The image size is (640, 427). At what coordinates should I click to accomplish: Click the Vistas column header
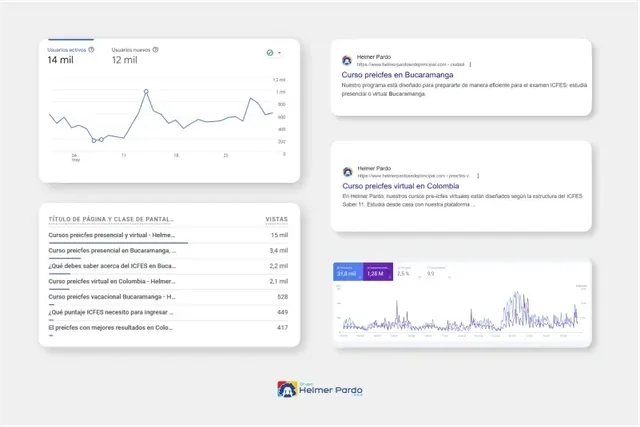tap(277, 219)
